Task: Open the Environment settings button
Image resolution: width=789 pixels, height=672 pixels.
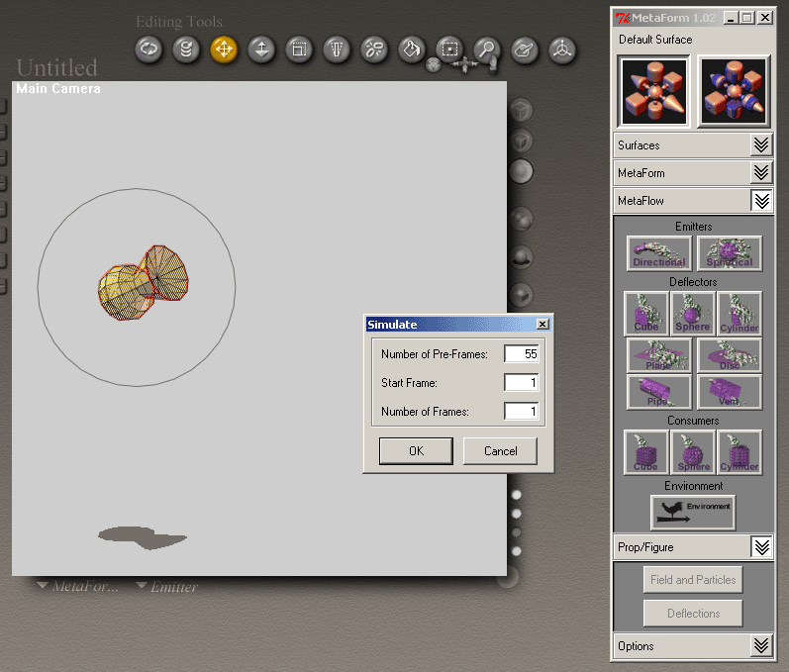Action: click(x=693, y=512)
